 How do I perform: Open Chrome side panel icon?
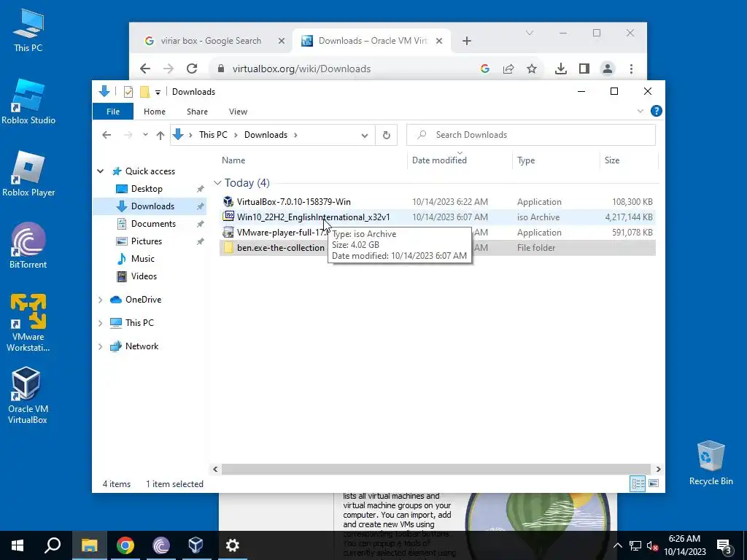coord(584,69)
